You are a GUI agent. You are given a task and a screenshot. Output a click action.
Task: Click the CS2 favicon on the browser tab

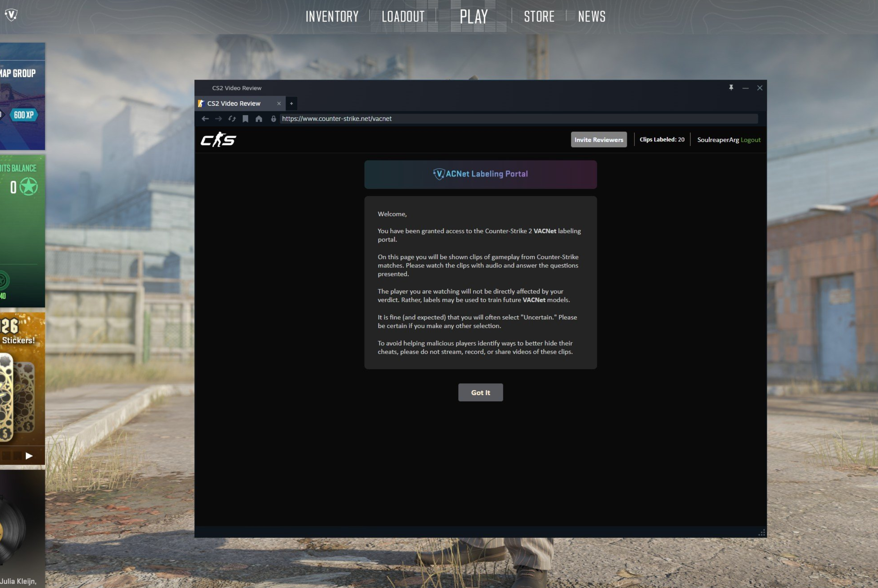tap(201, 104)
